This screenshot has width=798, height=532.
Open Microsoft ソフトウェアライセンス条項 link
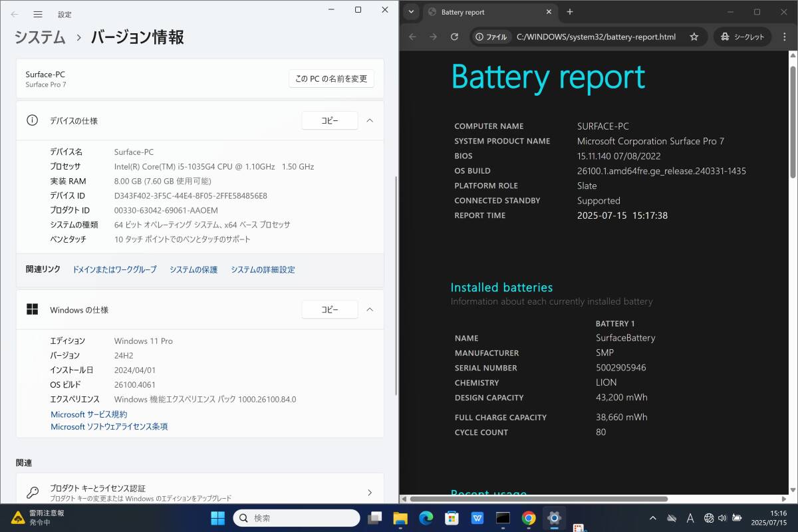coord(109,427)
